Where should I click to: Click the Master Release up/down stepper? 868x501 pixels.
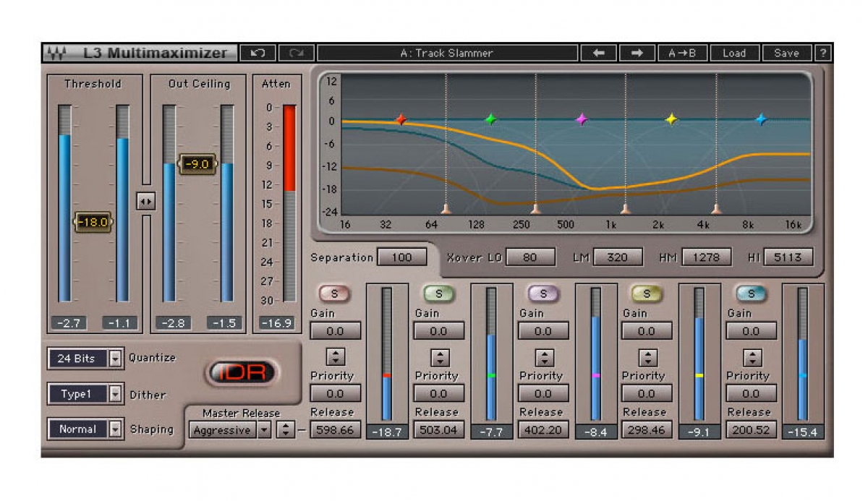pos(286,430)
